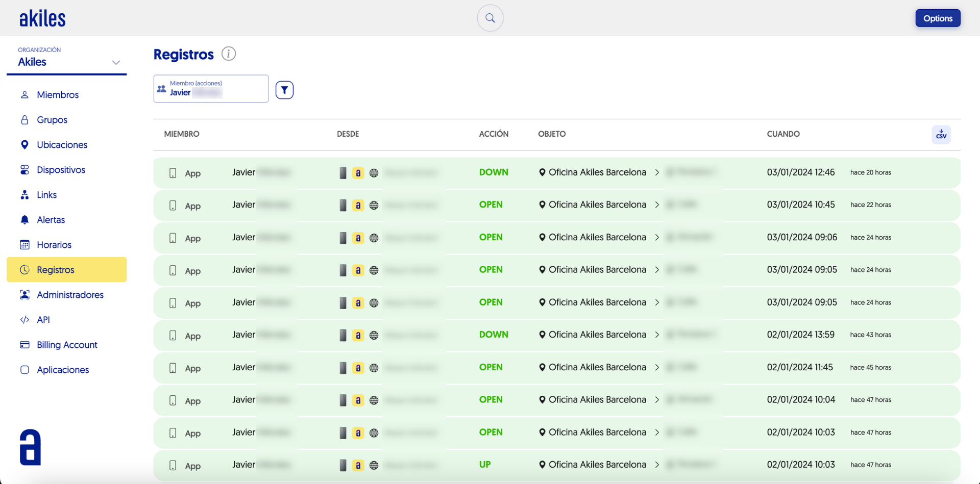Go to Dispositivos section
980x484 pixels.
pos(61,170)
